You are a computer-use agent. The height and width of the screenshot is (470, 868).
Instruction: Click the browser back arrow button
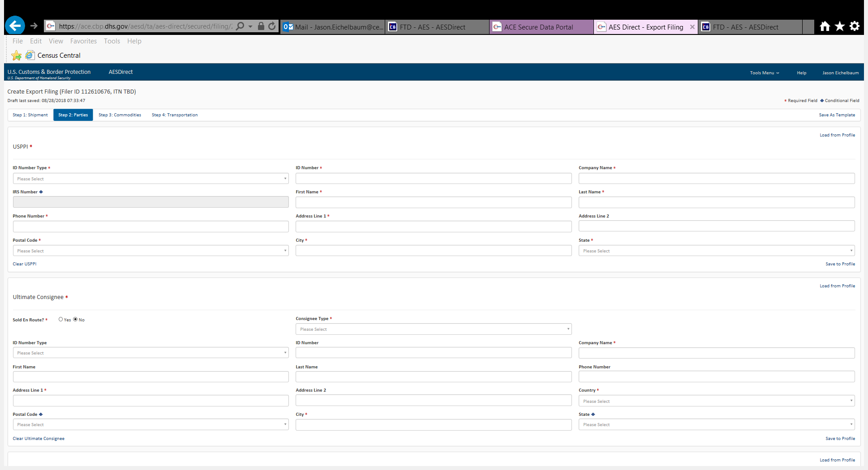pos(15,26)
